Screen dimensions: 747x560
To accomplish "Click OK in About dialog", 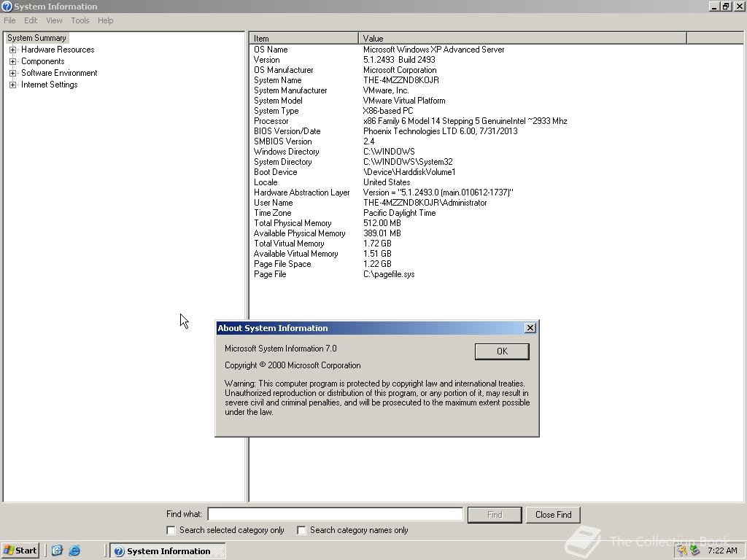I will pyautogui.click(x=502, y=351).
